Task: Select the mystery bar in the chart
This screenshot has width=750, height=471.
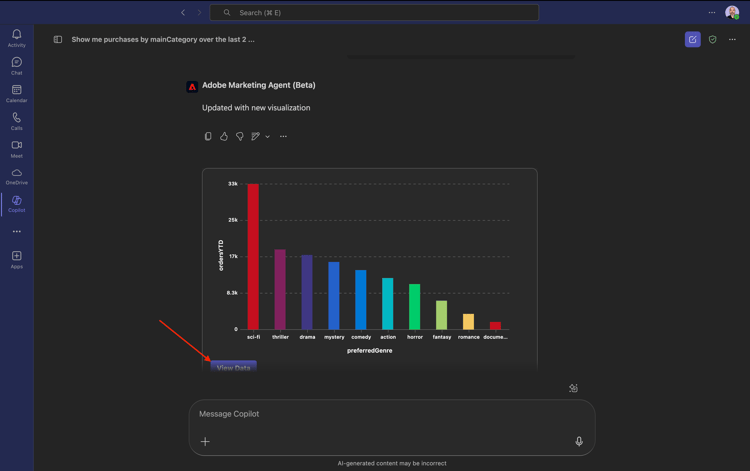Action: (x=334, y=296)
